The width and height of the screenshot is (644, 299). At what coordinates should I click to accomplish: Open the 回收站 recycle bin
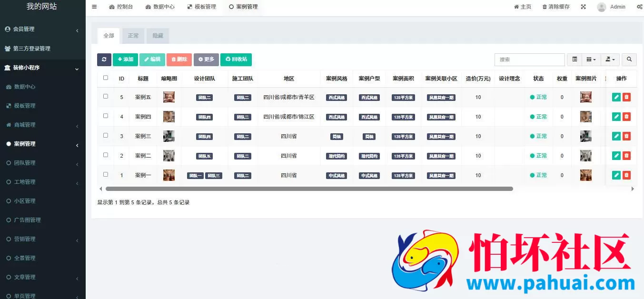click(237, 60)
